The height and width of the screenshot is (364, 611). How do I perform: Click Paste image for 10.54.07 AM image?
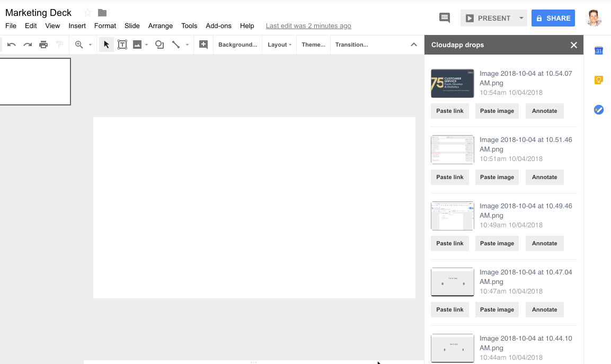(497, 111)
